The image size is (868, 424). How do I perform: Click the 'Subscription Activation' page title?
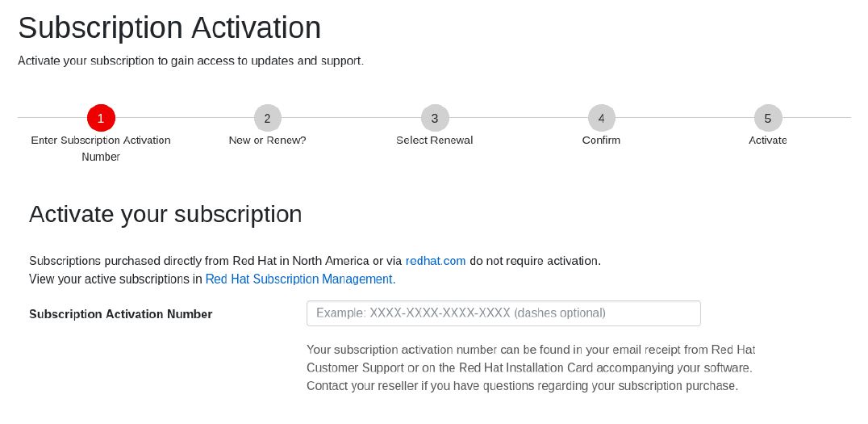(x=169, y=28)
